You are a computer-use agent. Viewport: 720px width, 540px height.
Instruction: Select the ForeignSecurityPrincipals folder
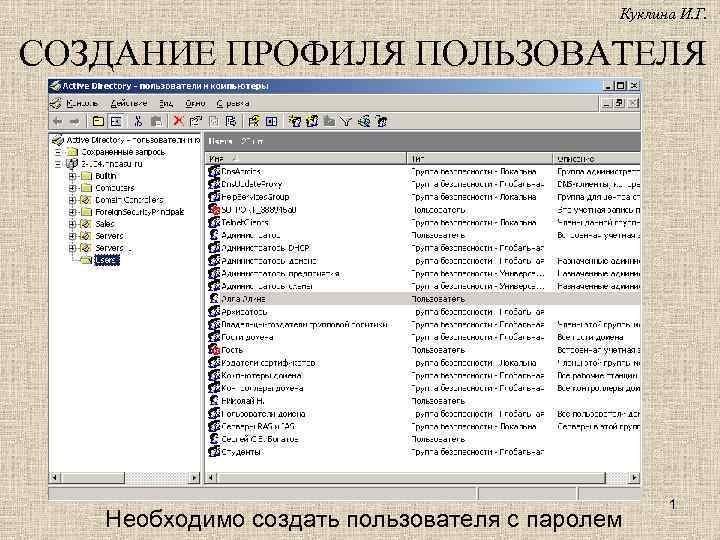point(140,212)
